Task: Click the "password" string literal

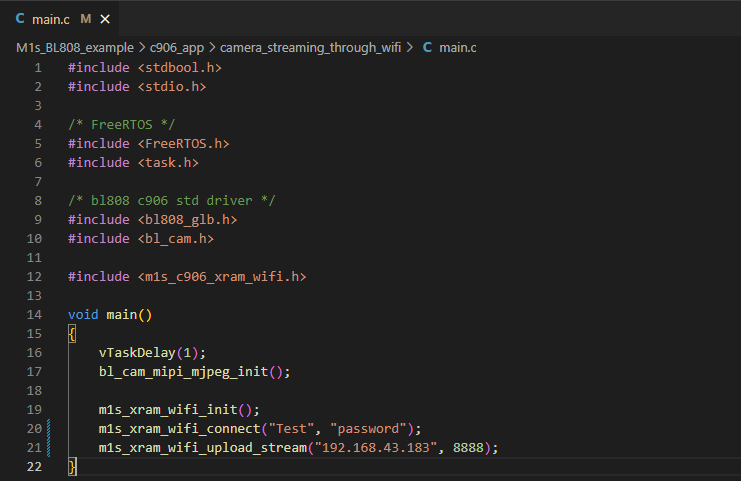Action: click(x=368, y=429)
